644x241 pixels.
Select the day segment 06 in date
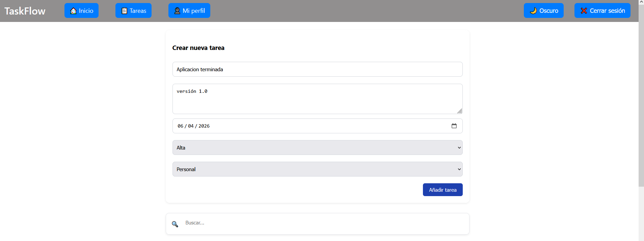(181, 126)
